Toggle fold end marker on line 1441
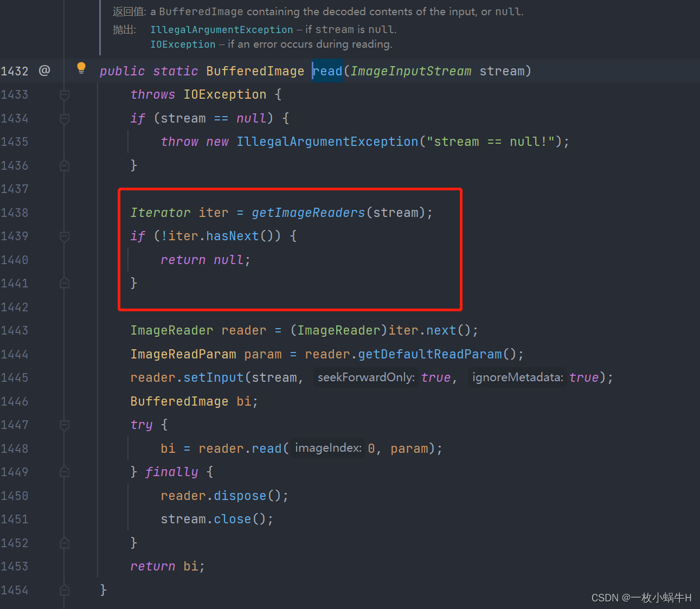Screen dimensions: 700x609 [x=65, y=283]
